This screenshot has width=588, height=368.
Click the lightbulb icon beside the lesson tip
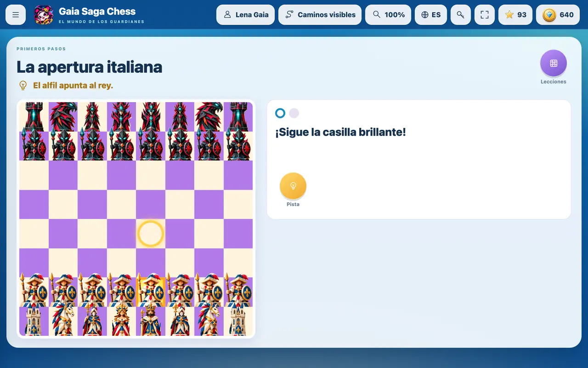(x=23, y=86)
